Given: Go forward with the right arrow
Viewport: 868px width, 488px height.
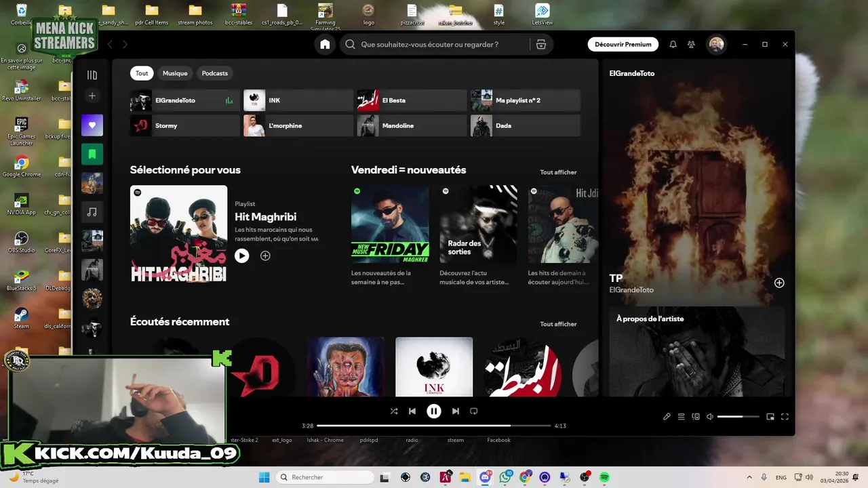Looking at the screenshot, I should point(125,44).
